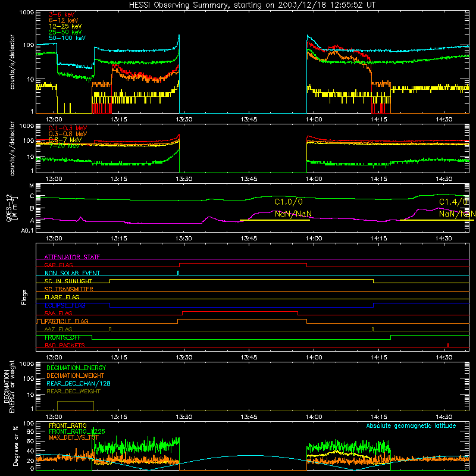
Task: Select the 50-100 keV legend label
Action: point(67,38)
